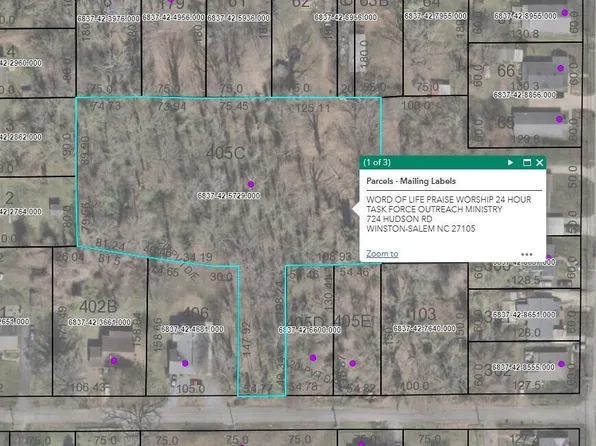Image resolution: width=596 pixels, height=446 pixels.
Task: Click parcel ID label 6837-42-7640.000
Action: (424, 329)
